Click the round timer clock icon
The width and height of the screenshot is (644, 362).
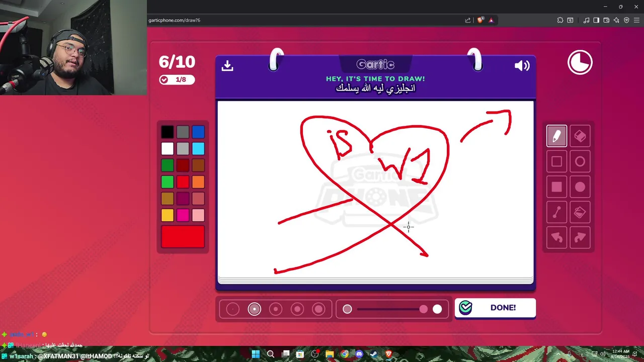point(580,62)
